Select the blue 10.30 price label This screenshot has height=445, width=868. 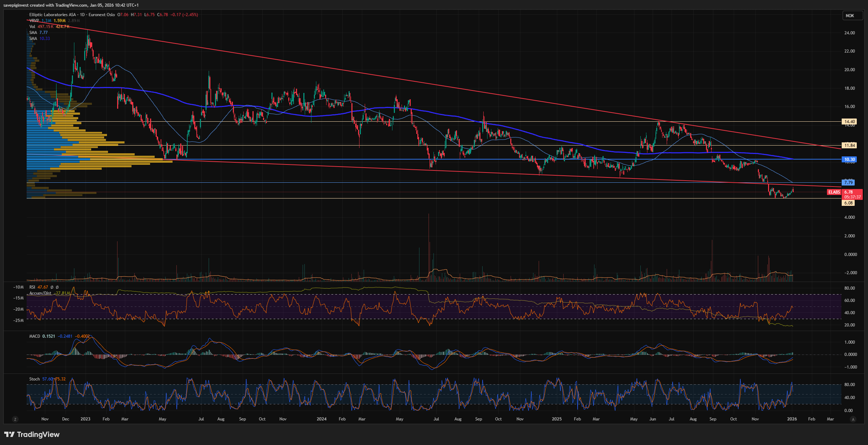coord(849,159)
